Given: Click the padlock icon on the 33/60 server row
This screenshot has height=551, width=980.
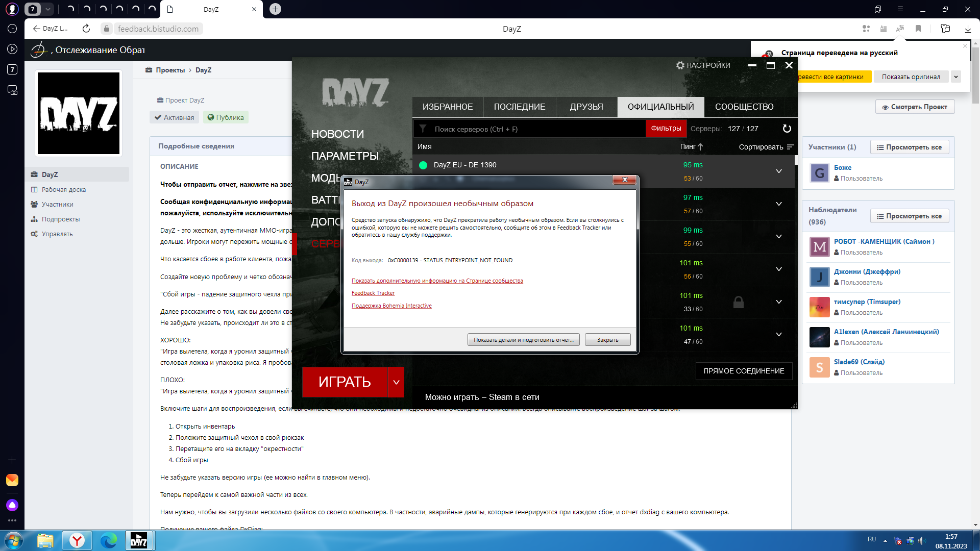Looking at the screenshot, I should coord(739,302).
